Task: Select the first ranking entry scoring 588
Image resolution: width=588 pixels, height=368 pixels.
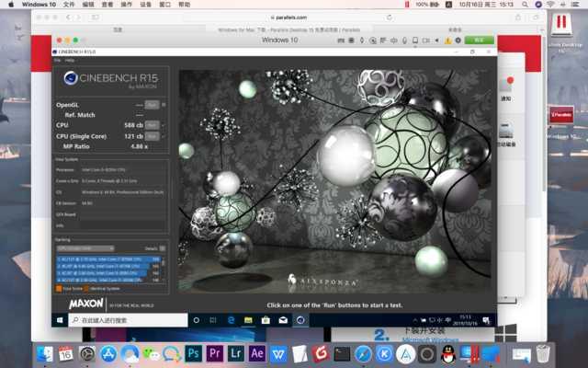Action: click(x=108, y=259)
